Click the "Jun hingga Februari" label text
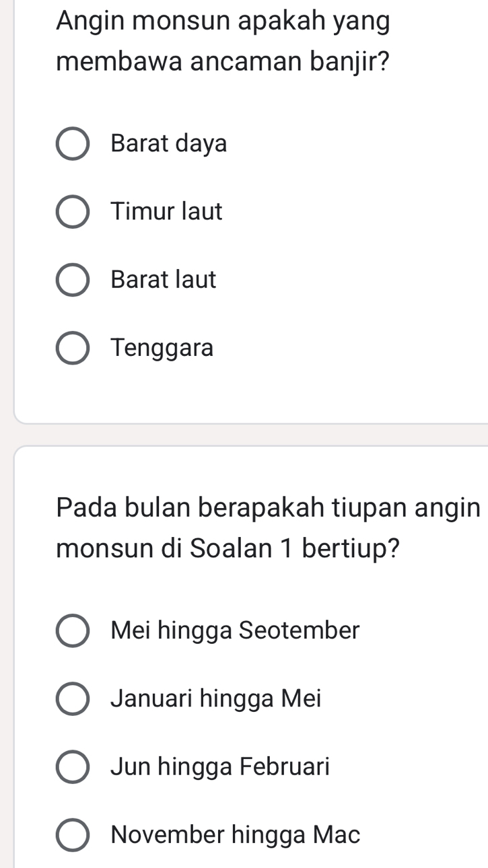 point(221,767)
